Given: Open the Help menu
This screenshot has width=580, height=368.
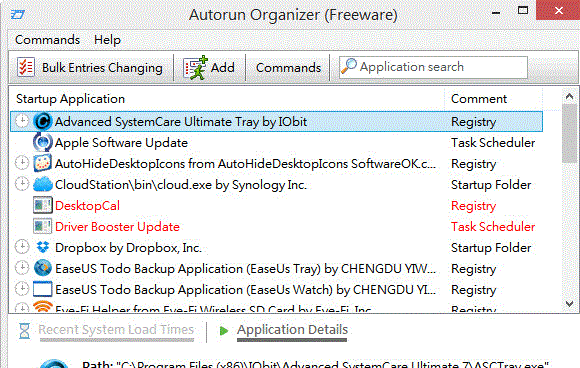Looking at the screenshot, I should tap(107, 40).
